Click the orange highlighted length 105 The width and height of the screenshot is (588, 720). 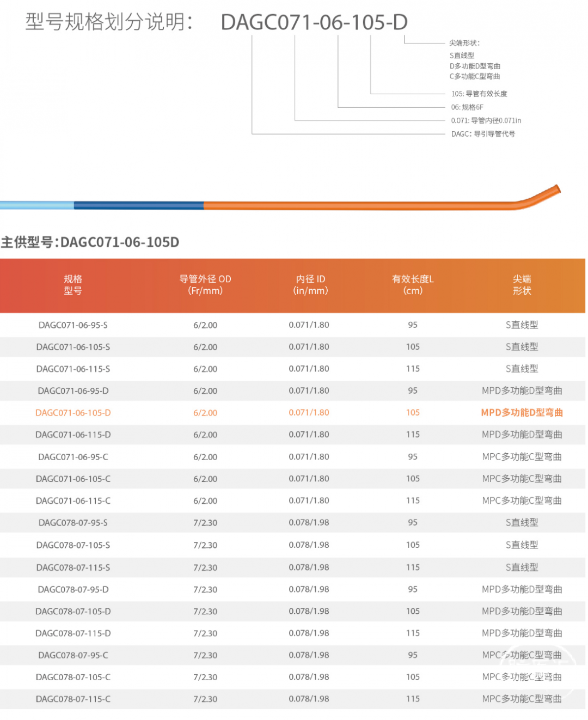413,412
